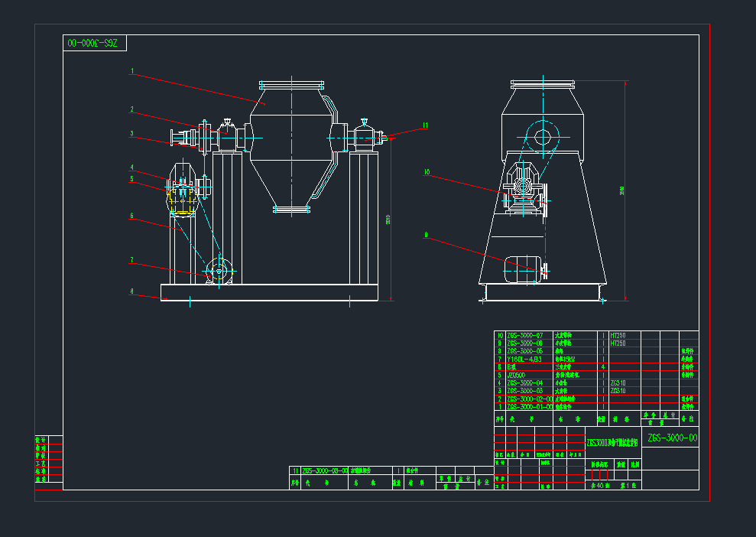
Task: Click callout number 7 near the motor
Action: 131,260
